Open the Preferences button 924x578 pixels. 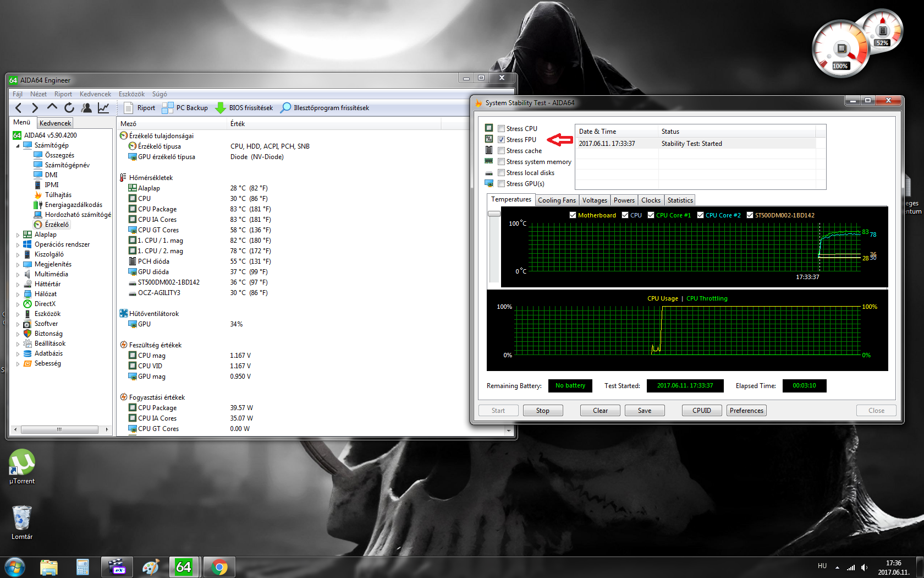coord(746,411)
